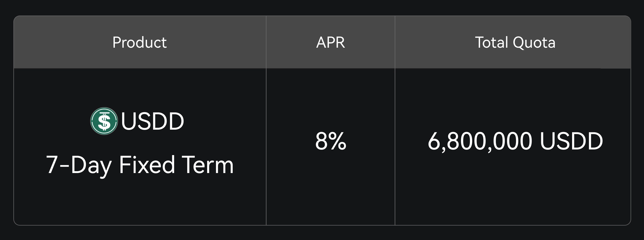The height and width of the screenshot is (240, 644).
Task: Click the word "Quota" in the header
Action: [x=534, y=42]
